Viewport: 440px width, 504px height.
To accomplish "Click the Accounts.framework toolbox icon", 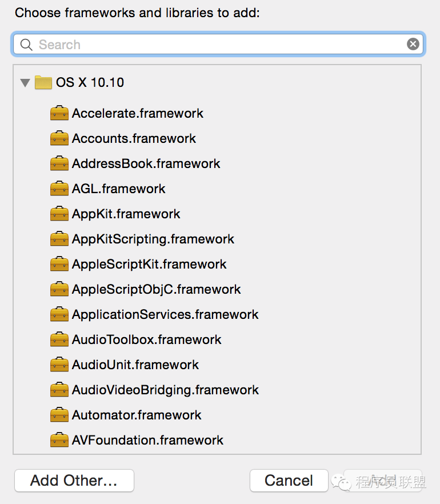I will 59,138.
